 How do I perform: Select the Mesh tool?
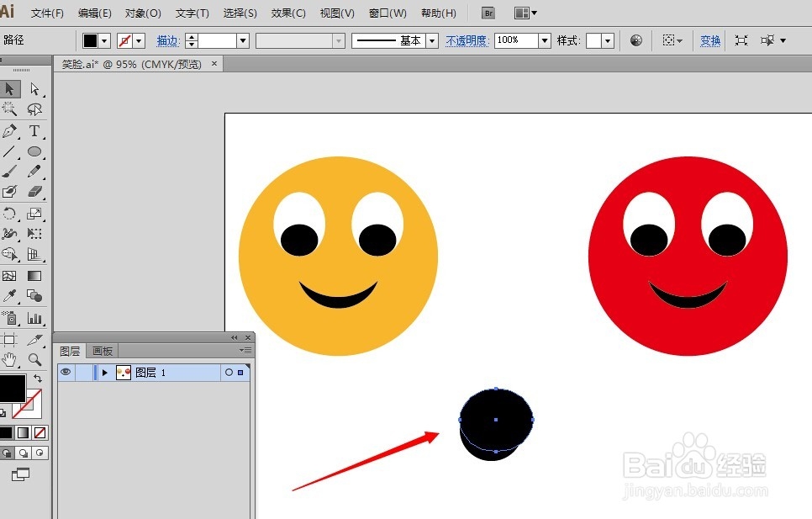pos(9,276)
